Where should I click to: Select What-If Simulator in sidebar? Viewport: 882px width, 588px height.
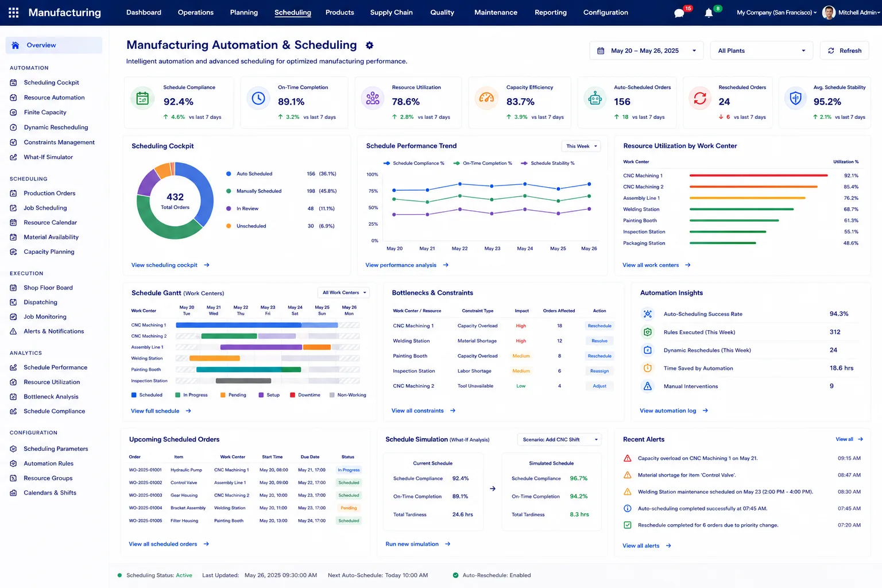(48, 157)
